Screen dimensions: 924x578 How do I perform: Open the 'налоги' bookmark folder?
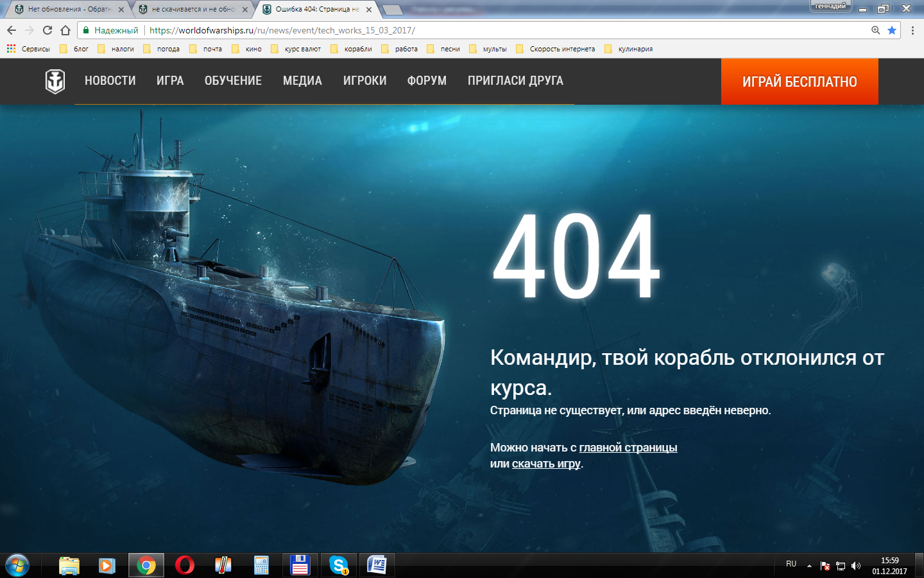point(116,49)
